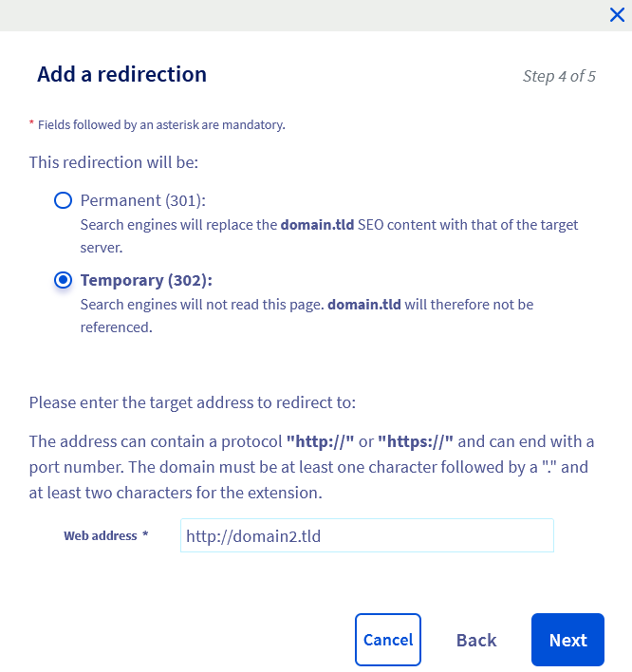Click the "Step 4 of 5" indicator
Image resolution: width=632 pixels, height=672 pixels.
click(559, 76)
